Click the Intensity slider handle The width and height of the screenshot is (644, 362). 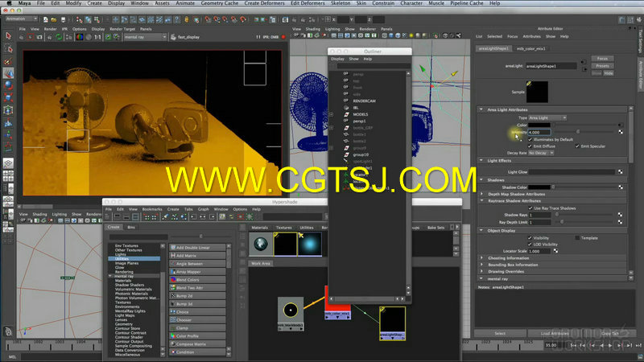pos(578,132)
